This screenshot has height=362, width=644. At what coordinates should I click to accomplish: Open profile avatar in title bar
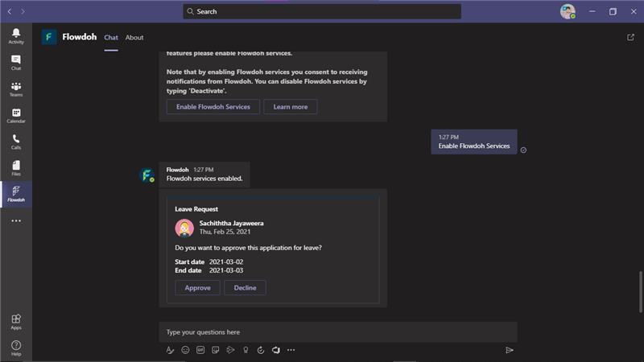click(568, 11)
